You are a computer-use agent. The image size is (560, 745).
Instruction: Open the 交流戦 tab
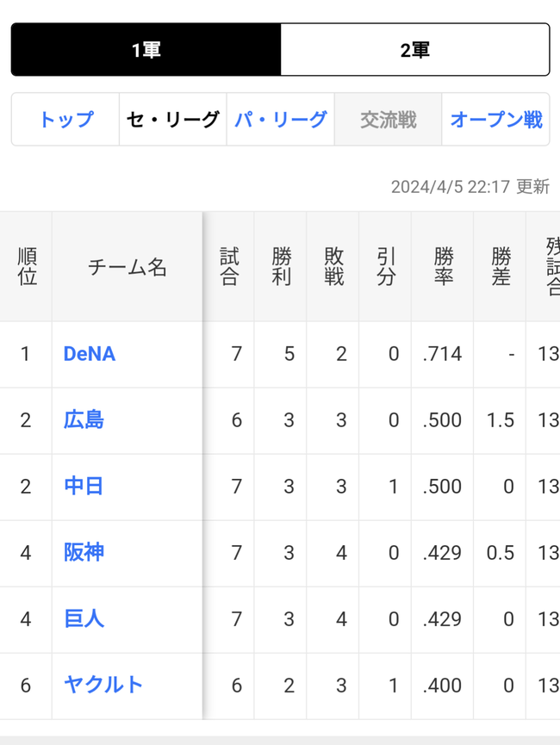click(388, 120)
